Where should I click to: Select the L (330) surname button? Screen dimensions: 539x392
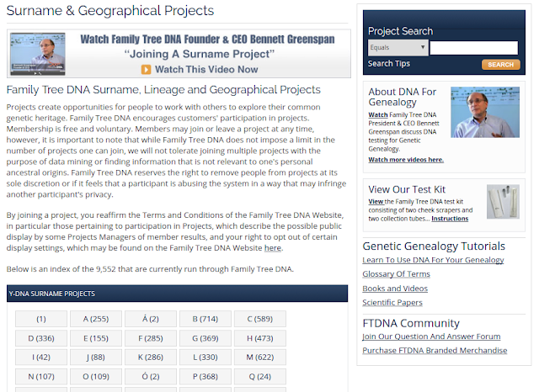click(x=205, y=358)
